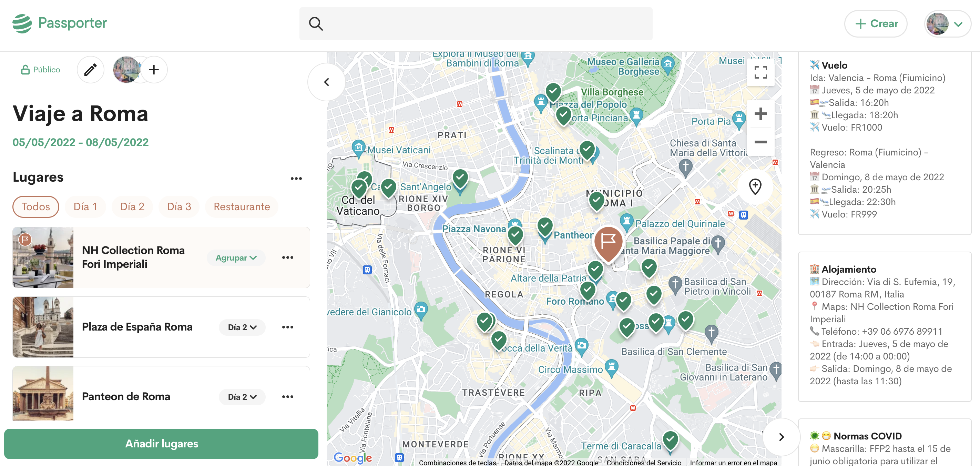The width and height of the screenshot is (980, 466).
Task: Click the Crear button
Action: pos(876,24)
